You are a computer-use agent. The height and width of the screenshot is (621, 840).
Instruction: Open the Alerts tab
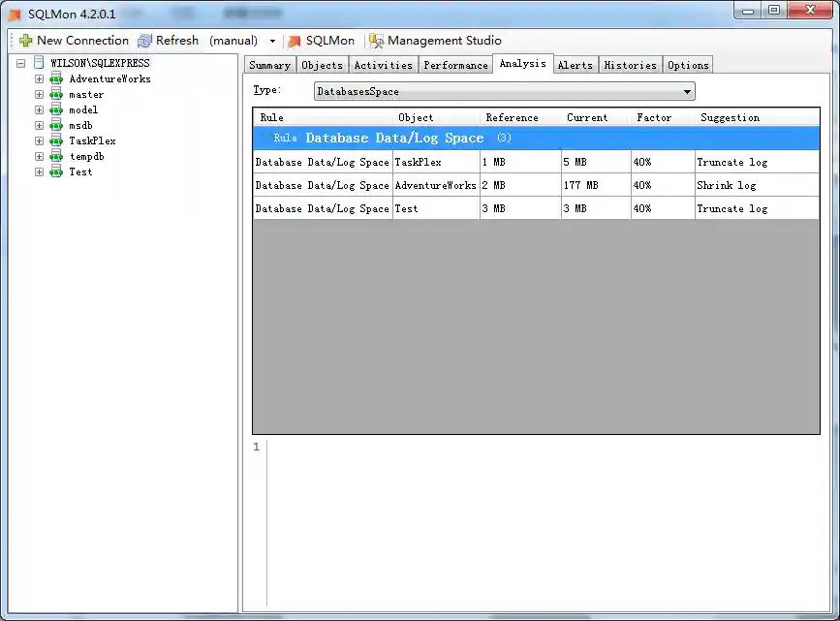pos(576,64)
